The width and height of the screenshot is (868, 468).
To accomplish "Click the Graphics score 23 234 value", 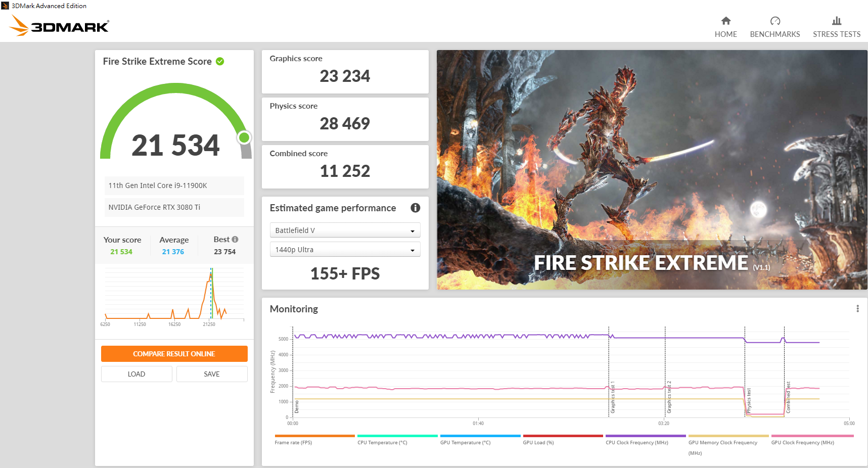I will [345, 76].
